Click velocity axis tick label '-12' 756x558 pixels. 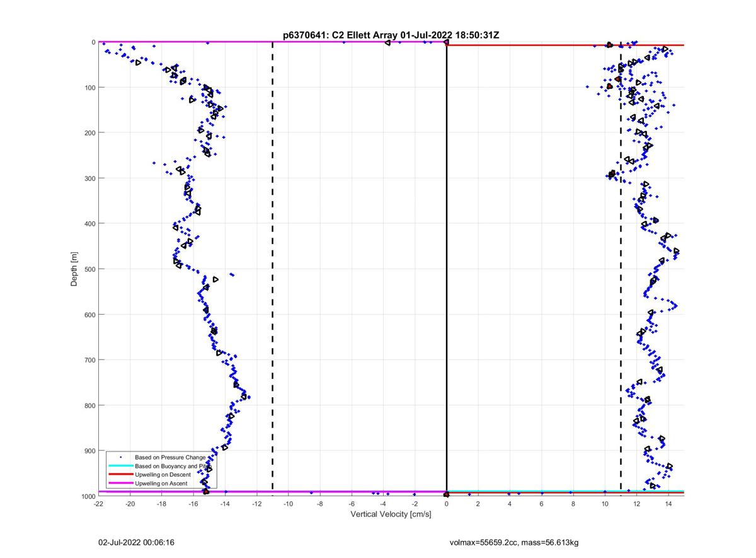[256, 504]
